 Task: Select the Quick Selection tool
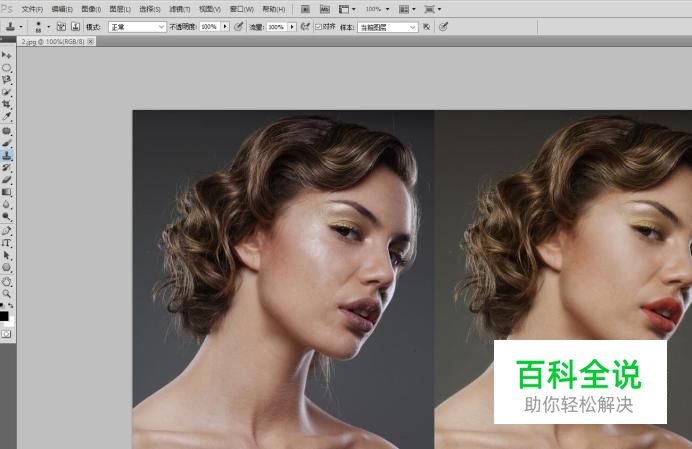coord(6,92)
